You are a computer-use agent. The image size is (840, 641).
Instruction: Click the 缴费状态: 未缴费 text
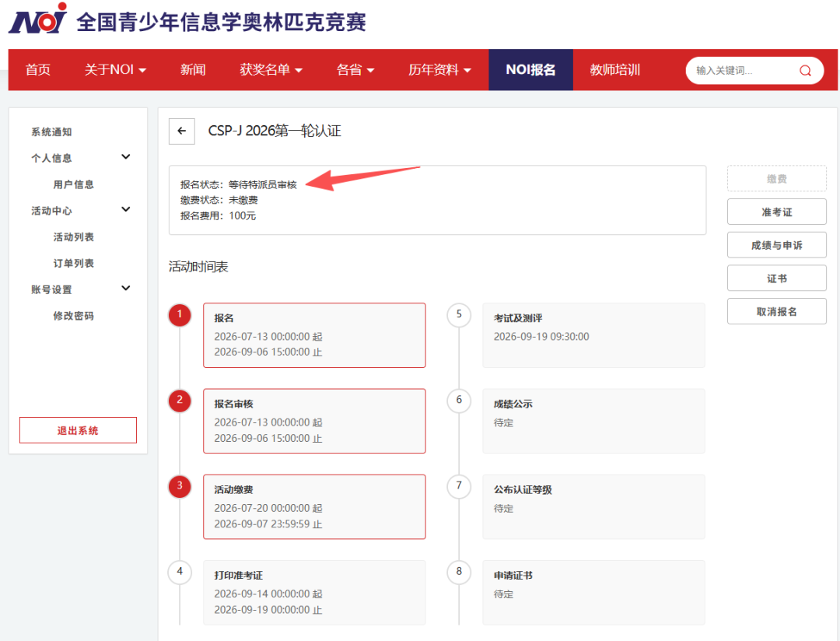click(x=219, y=201)
